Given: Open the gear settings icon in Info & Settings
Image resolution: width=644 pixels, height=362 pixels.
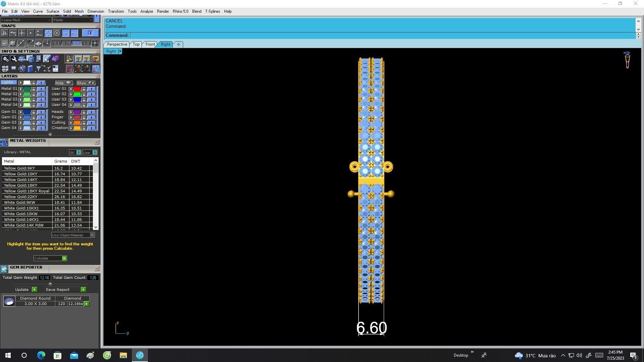Looking at the screenshot, I should 5,59.
